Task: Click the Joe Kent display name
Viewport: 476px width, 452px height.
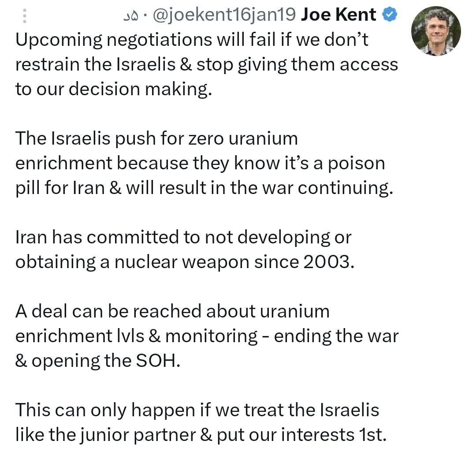Action: (338, 15)
